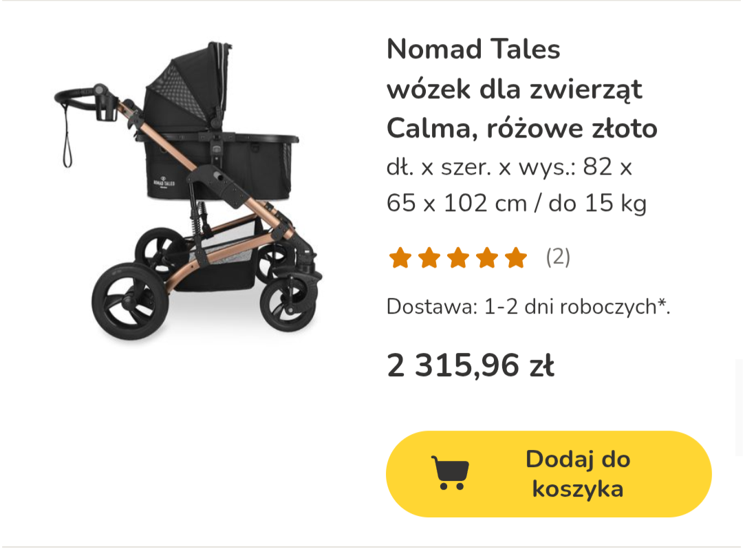The image size is (743, 560).
Task: Click the scrollbar at the right edge
Action: 739,407
